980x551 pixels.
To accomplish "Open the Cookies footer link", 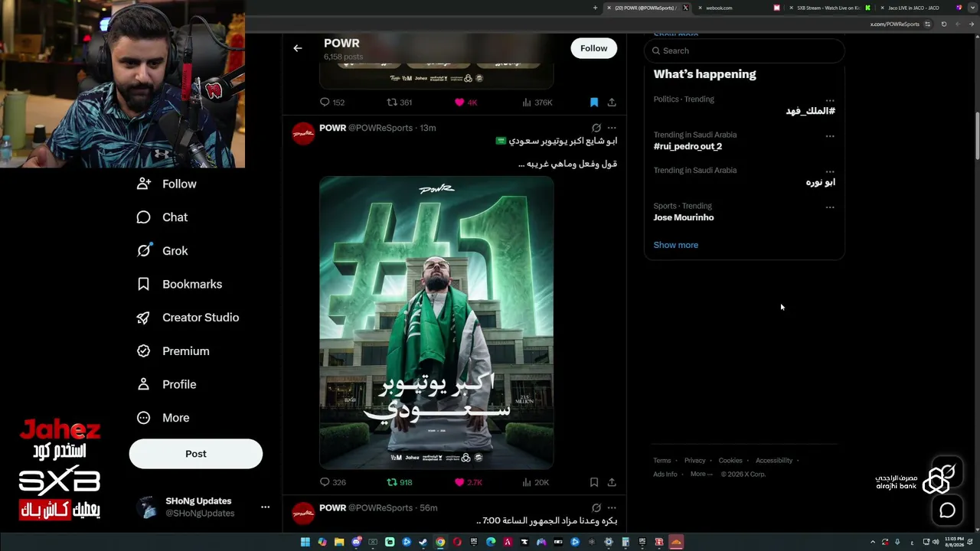I will pyautogui.click(x=730, y=461).
